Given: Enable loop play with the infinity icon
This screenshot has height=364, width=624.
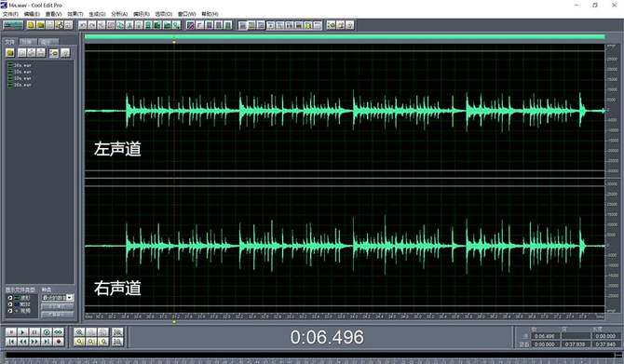Looking at the screenshot, I should [59, 332].
